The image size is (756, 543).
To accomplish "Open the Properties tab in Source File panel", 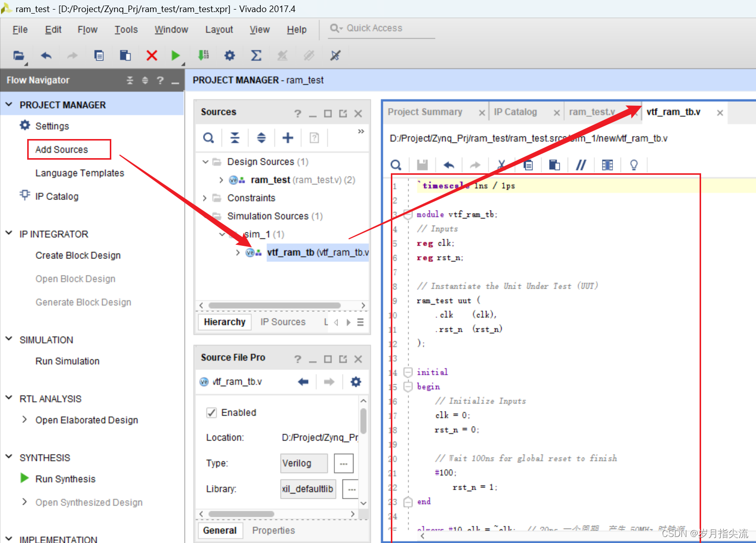I will click(x=273, y=530).
